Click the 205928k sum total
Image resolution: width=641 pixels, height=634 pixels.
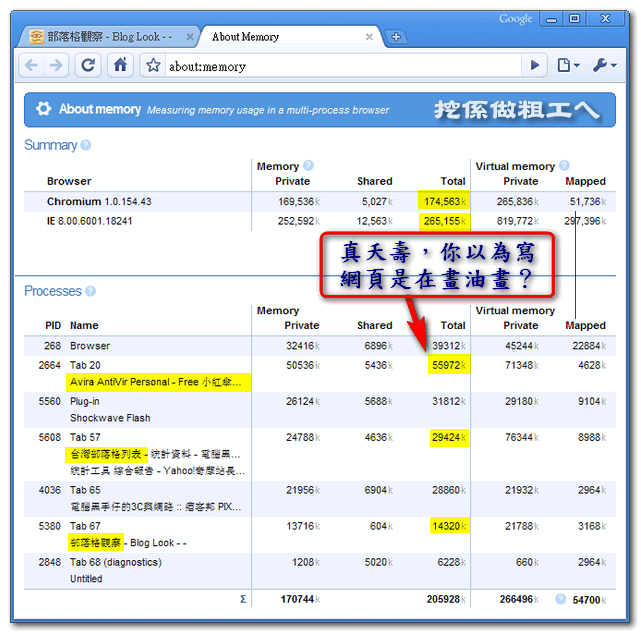point(446,599)
